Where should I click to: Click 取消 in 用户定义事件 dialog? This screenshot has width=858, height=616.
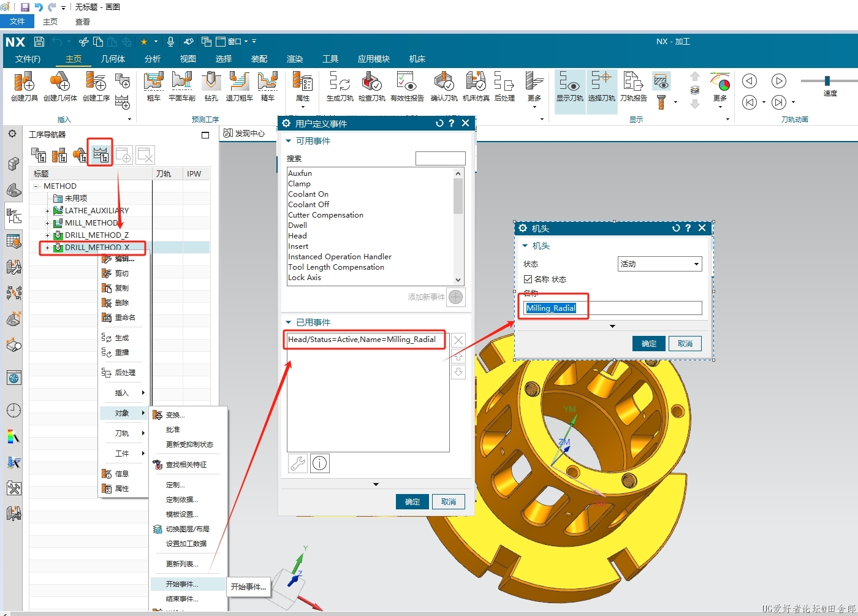tap(449, 501)
